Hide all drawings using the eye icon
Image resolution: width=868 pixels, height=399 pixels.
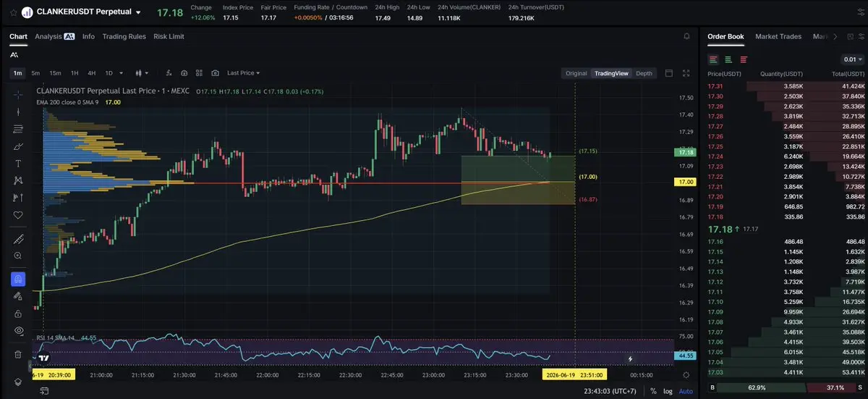pos(18,330)
